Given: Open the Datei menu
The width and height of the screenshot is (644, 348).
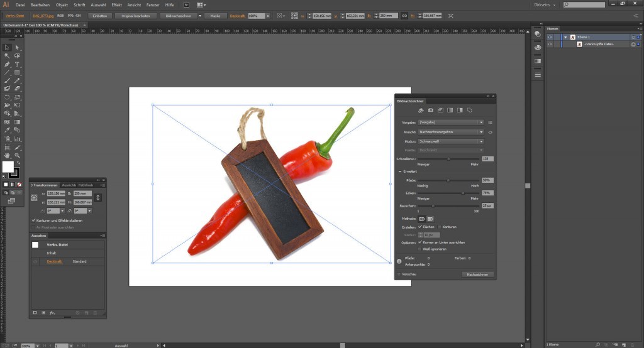Looking at the screenshot, I should (x=20, y=5).
